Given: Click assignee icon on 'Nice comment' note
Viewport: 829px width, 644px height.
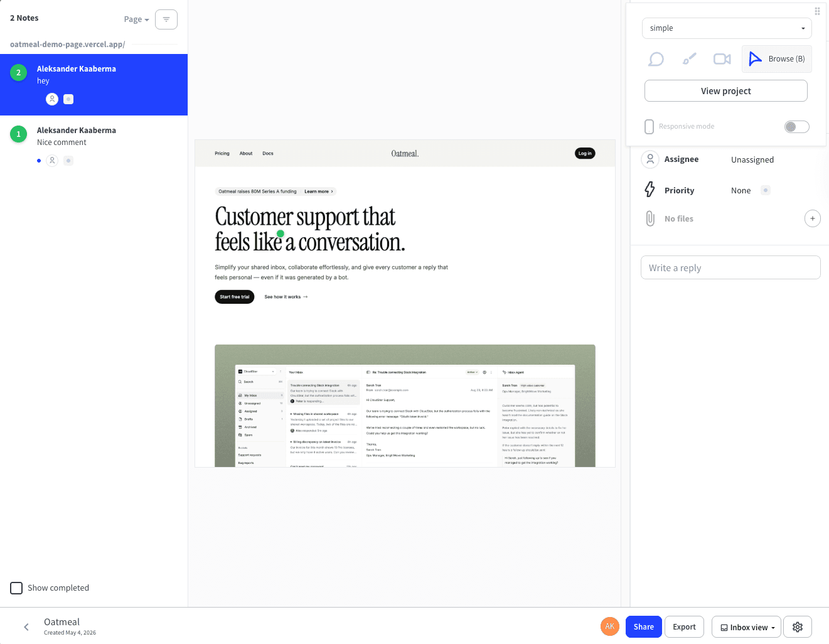Looking at the screenshot, I should 52,161.
